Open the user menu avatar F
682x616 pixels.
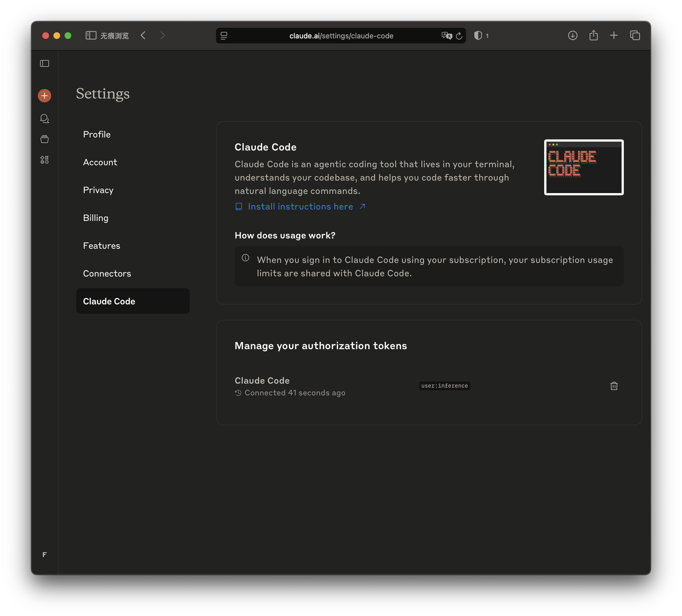tap(45, 555)
